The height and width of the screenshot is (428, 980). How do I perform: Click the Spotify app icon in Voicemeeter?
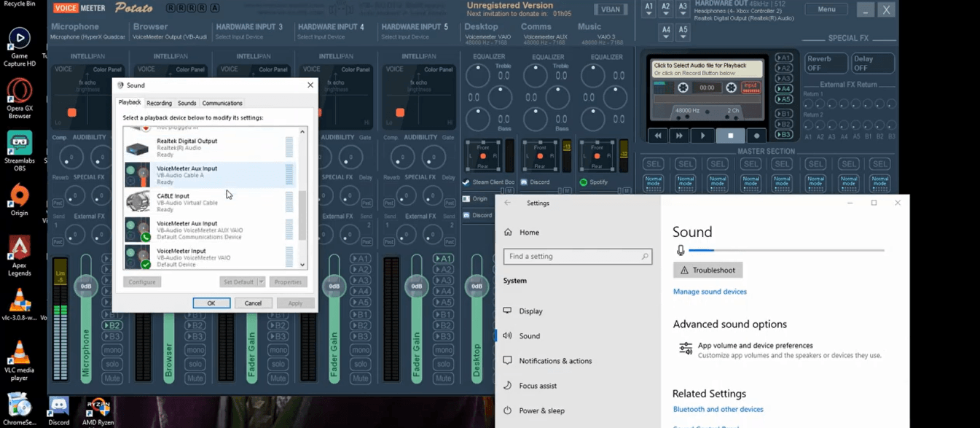point(583,182)
